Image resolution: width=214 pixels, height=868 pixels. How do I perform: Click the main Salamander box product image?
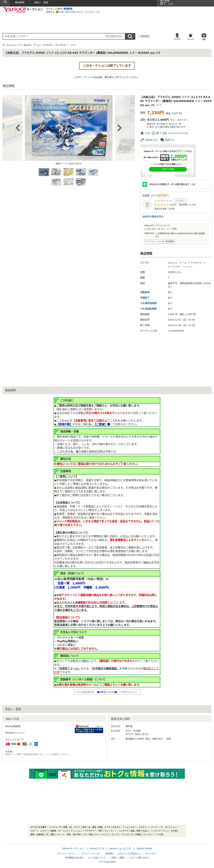[69, 128]
